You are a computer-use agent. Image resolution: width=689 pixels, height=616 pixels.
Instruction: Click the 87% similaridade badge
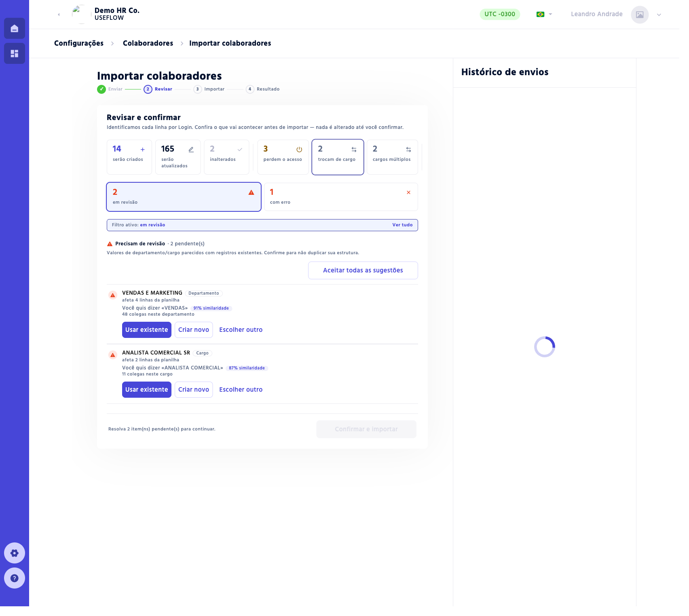pyautogui.click(x=247, y=368)
